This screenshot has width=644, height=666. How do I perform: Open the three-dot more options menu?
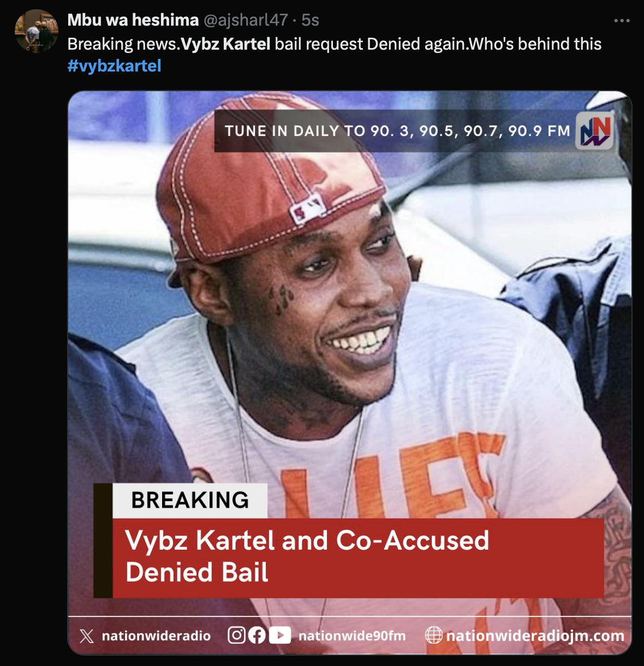click(x=622, y=21)
